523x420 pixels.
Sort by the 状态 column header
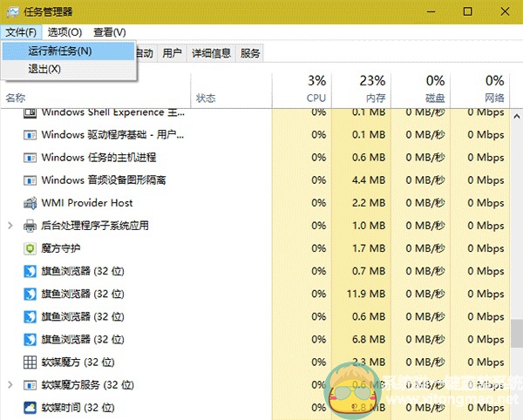[x=231, y=91]
